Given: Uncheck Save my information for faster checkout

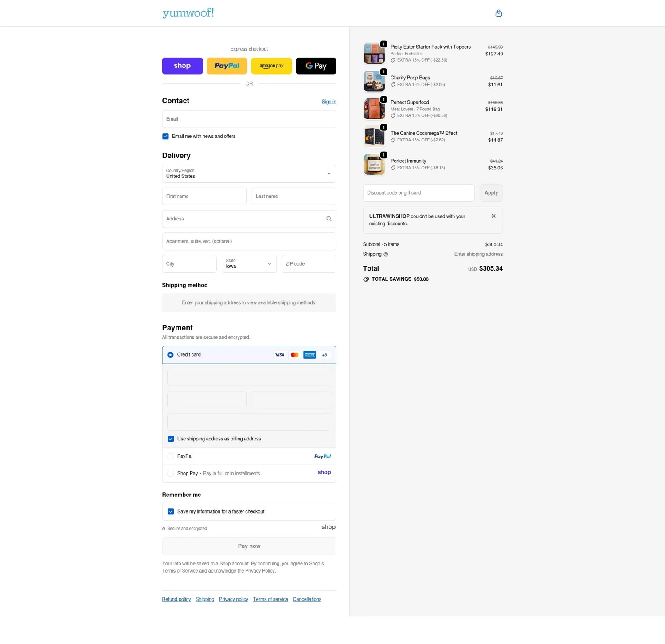Looking at the screenshot, I should click(171, 511).
